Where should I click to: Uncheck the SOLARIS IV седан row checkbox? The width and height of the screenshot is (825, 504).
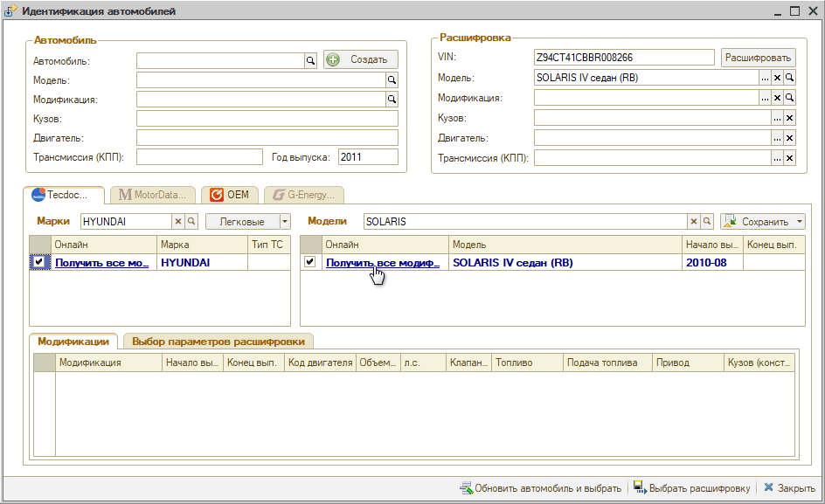(x=310, y=262)
